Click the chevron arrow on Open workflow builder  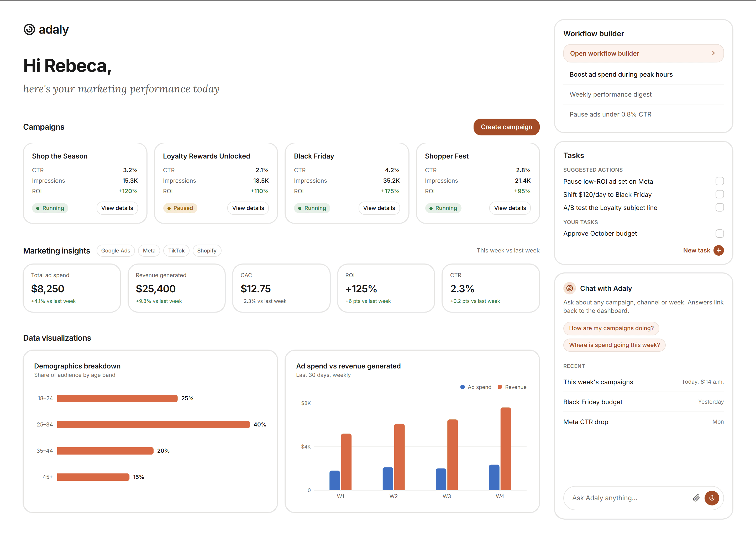tap(713, 53)
